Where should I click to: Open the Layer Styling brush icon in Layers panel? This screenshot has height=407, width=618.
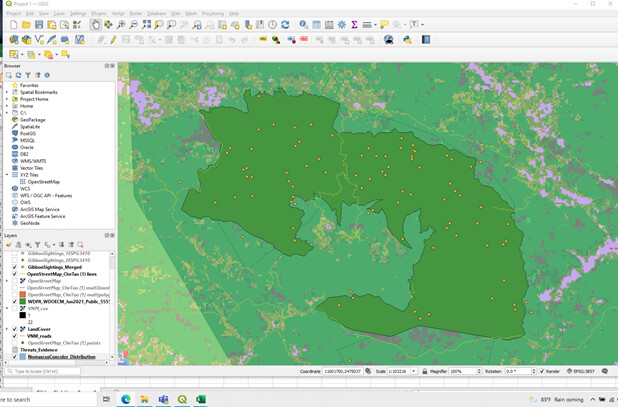pyautogui.click(x=9, y=245)
